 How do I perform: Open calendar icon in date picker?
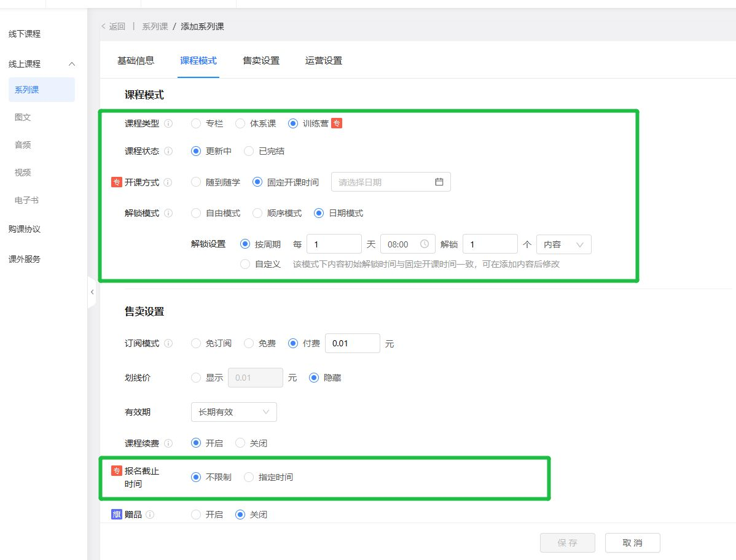pos(439,182)
